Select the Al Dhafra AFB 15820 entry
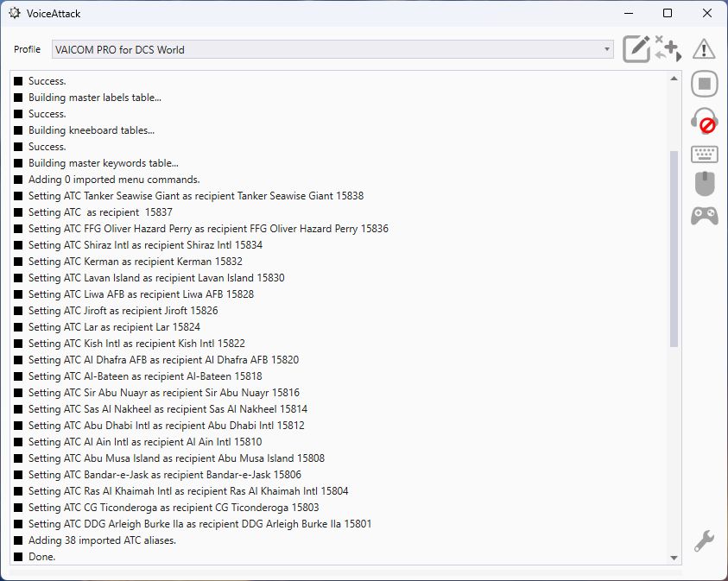The image size is (728, 581). (163, 360)
